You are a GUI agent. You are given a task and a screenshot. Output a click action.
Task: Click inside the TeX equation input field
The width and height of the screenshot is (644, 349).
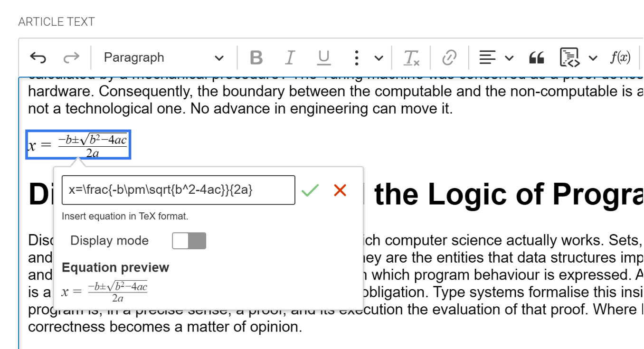pos(178,190)
